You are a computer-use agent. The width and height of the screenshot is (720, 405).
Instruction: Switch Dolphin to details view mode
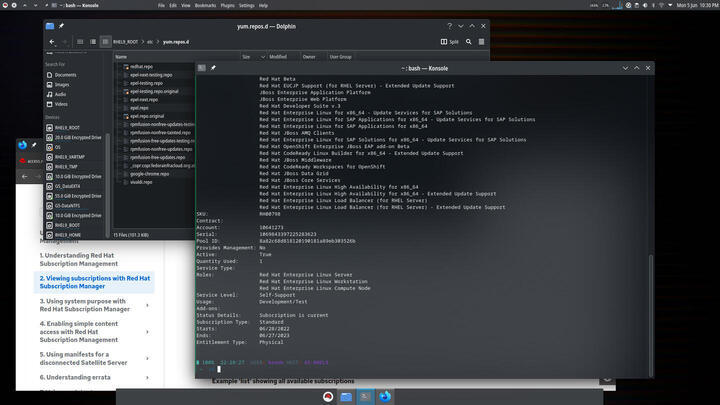(106, 42)
